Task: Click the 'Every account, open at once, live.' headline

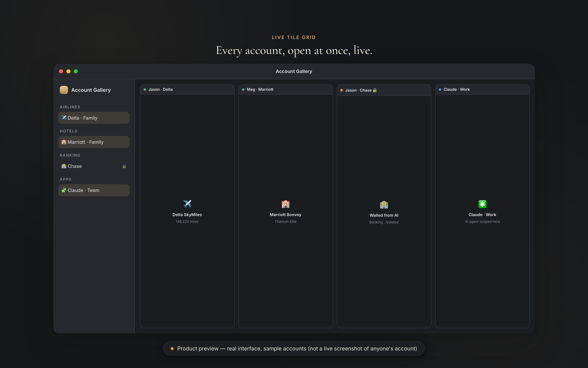Action: (x=294, y=51)
